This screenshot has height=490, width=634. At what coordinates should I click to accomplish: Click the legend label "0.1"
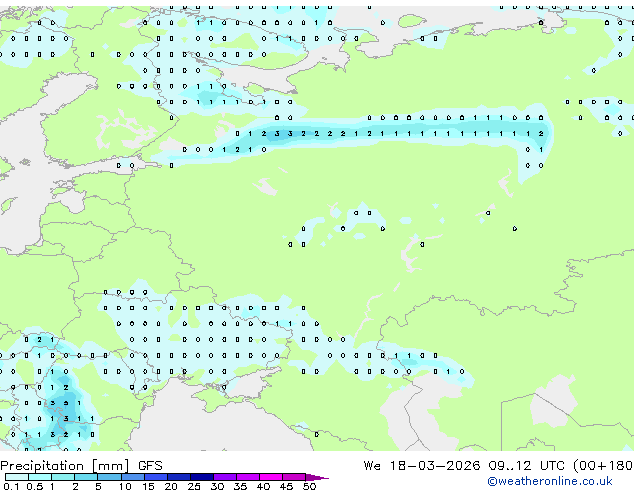(11, 486)
